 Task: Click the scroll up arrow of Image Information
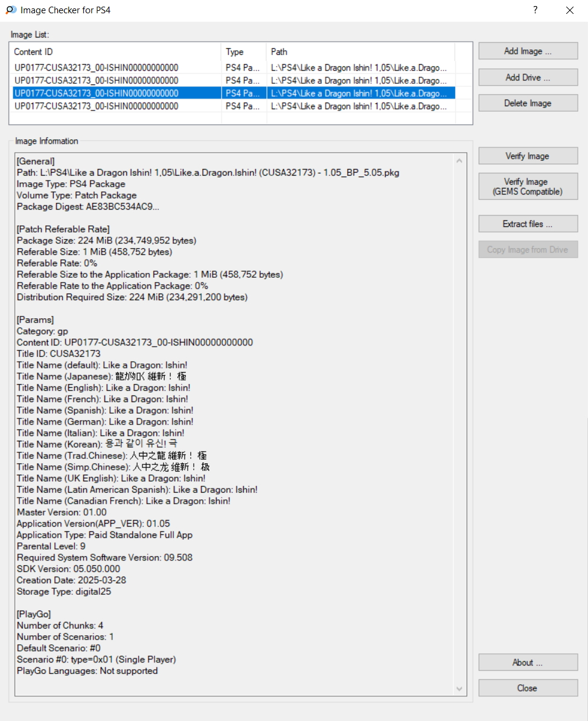click(x=459, y=161)
